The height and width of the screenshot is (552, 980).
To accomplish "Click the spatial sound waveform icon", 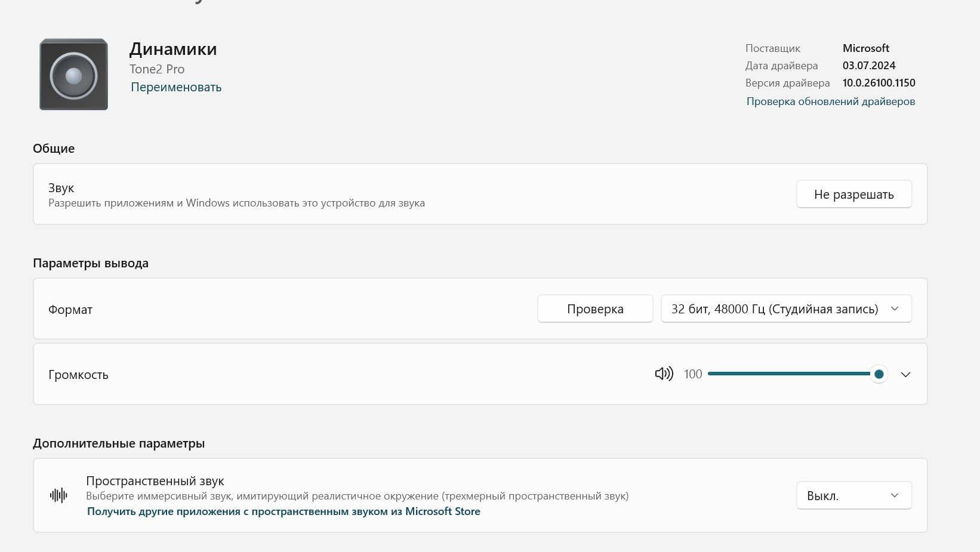I will click(58, 495).
